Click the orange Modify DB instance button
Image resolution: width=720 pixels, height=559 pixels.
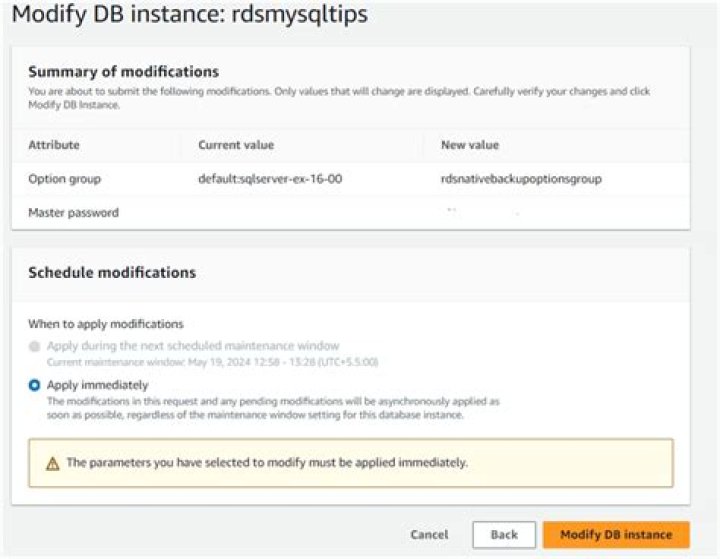[x=616, y=535]
